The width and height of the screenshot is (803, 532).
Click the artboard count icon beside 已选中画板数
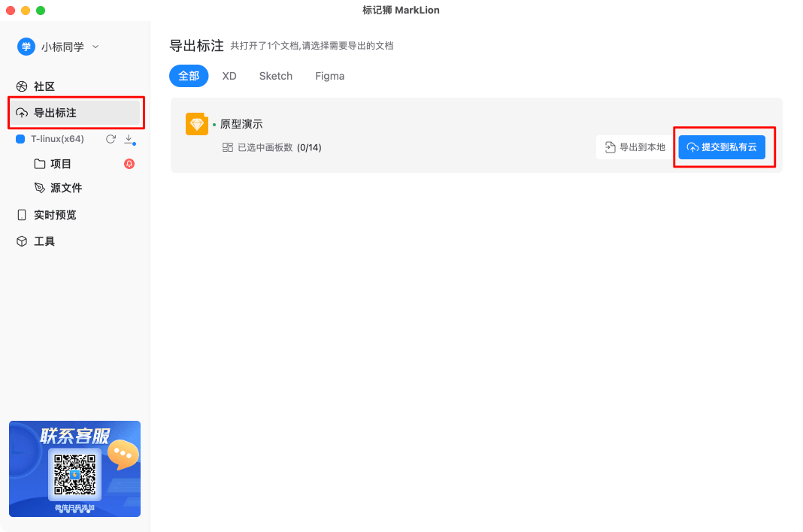tap(227, 147)
